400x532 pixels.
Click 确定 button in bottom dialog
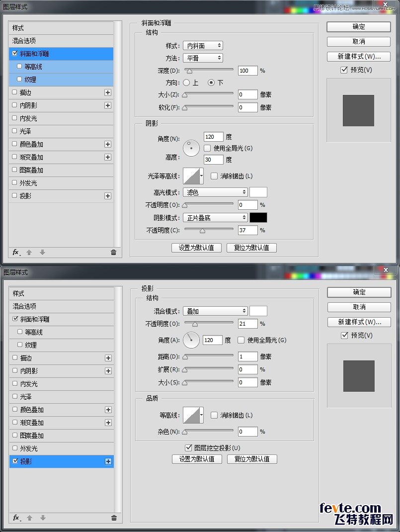click(x=359, y=292)
